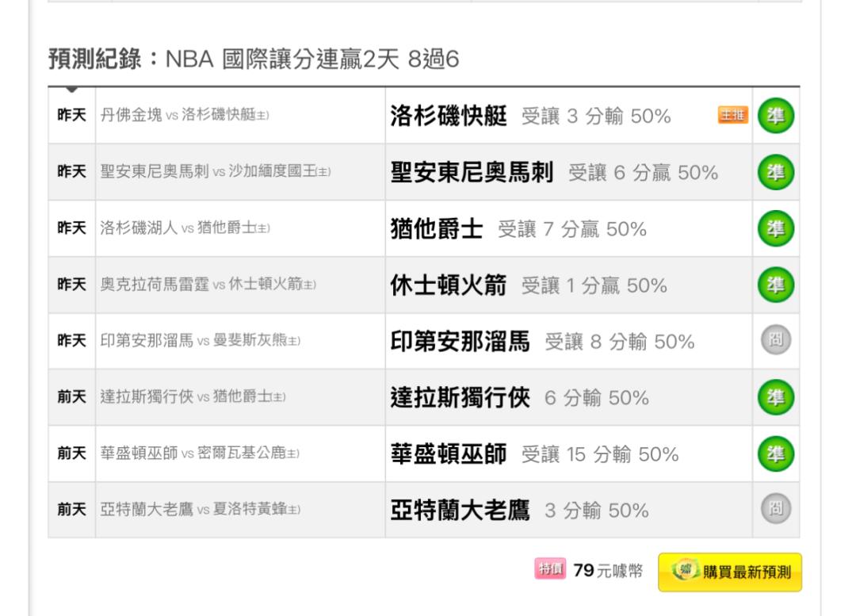Open the 洛杉磯湖人 vs 猶他爵士 matchup
The height and width of the screenshot is (616, 856).
(185, 228)
